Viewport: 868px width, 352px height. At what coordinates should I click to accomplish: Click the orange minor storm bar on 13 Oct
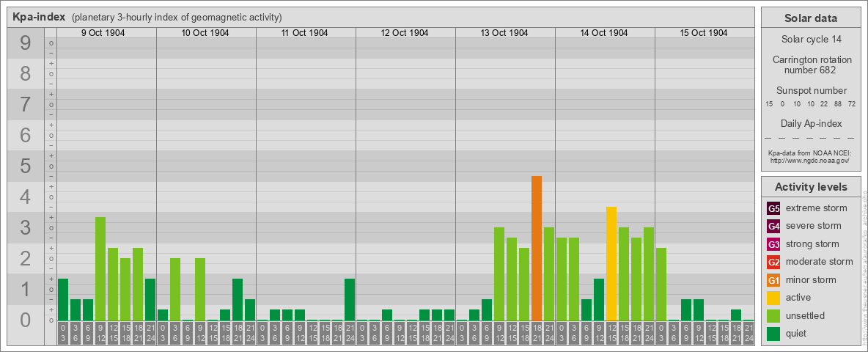click(x=537, y=248)
